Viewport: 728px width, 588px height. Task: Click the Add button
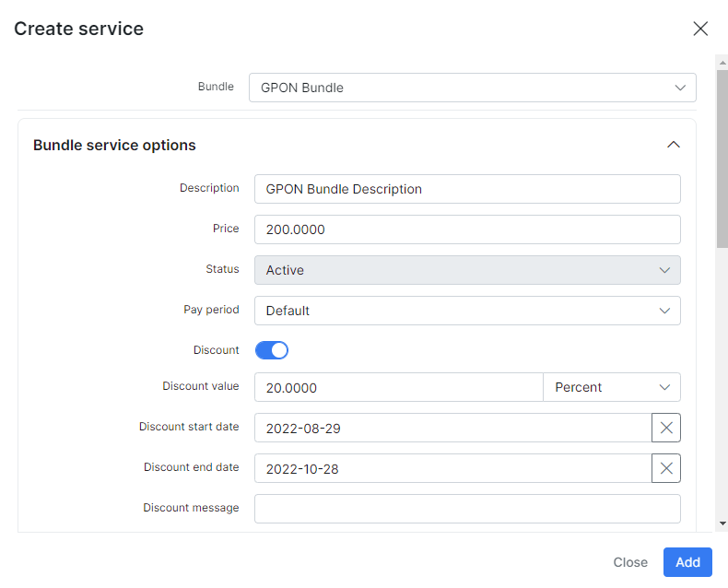(687, 562)
